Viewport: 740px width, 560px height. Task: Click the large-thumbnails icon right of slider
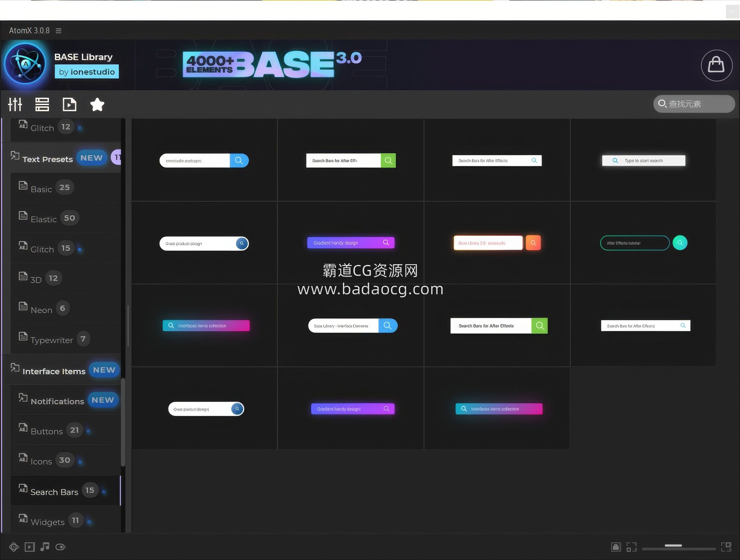[726, 547]
